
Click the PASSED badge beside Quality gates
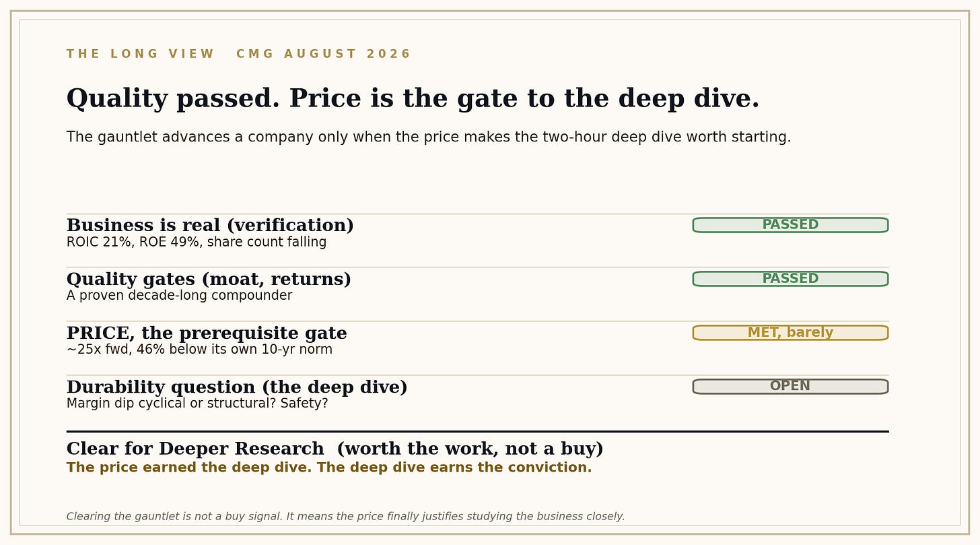[790, 279]
